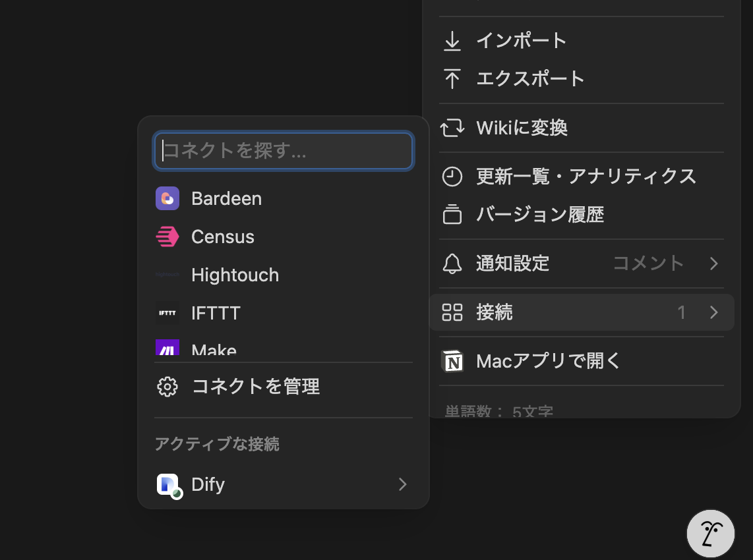Select the Bardeen connection
Viewport: 753px width, 560px height.
tap(284, 199)
